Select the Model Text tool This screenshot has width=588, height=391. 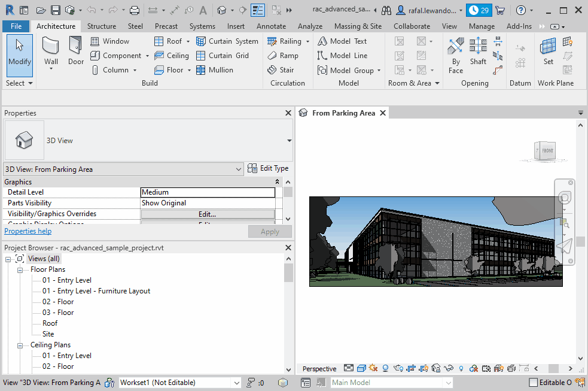tap(348, 41)
